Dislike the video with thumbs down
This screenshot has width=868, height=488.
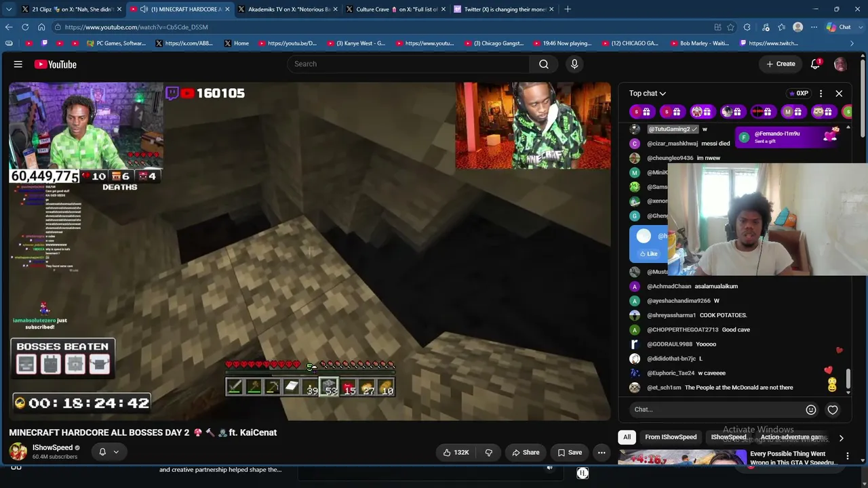pos(488,452)
